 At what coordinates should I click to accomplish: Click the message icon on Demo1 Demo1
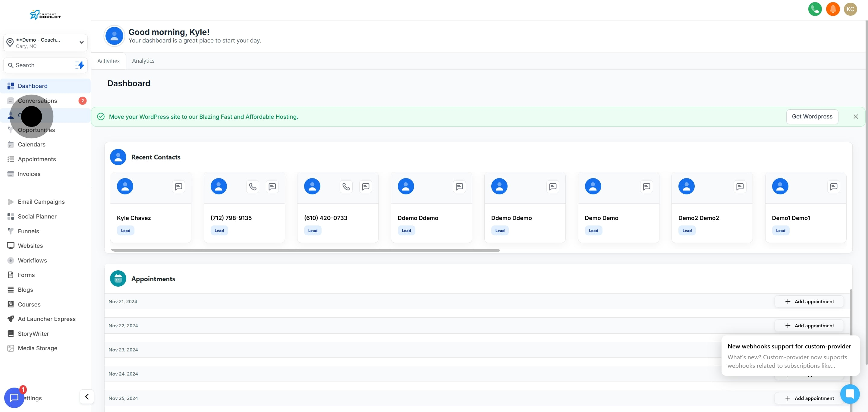click(x=833, y=186)
